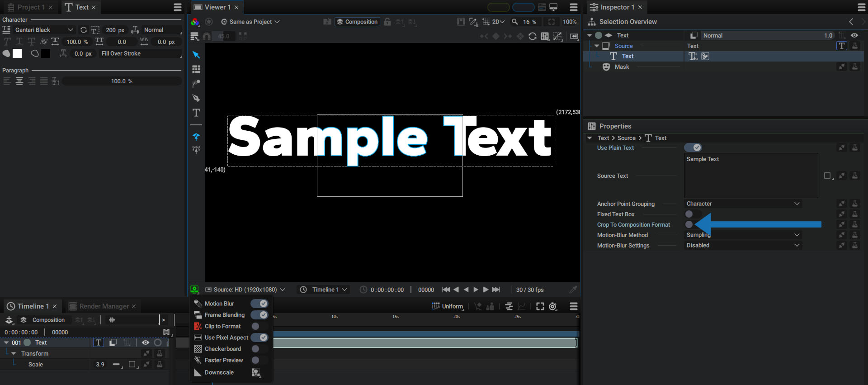The image size is (868, 385).
Task: Align paragraph text to the left
Action: [x=7, y=81]
